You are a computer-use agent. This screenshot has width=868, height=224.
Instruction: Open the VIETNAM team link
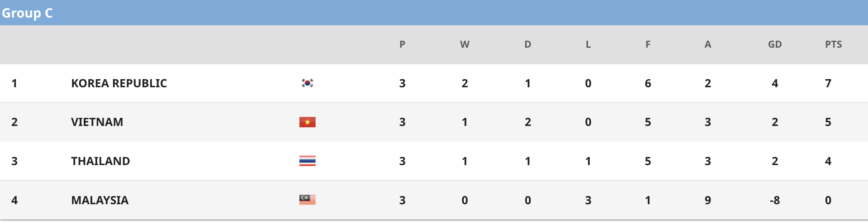click(97, 122)
